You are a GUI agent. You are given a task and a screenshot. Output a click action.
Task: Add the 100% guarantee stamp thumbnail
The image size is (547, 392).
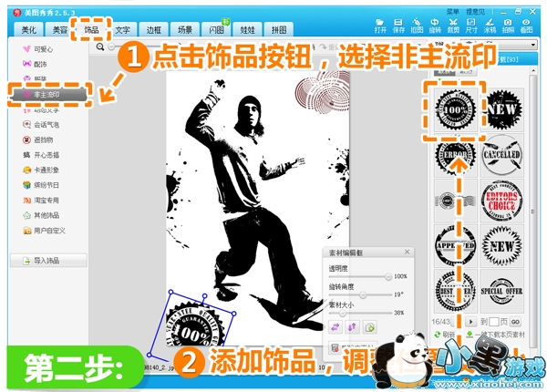pos(455,110)
